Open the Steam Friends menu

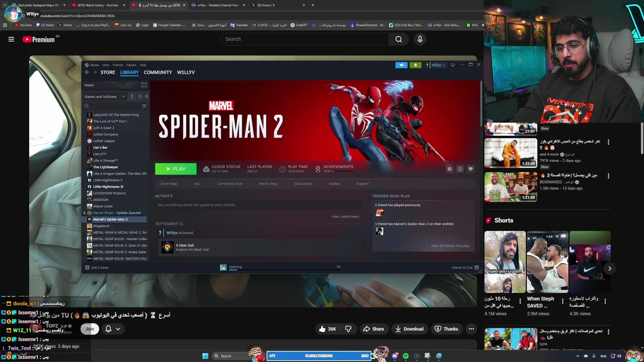[x=118, y=65]
